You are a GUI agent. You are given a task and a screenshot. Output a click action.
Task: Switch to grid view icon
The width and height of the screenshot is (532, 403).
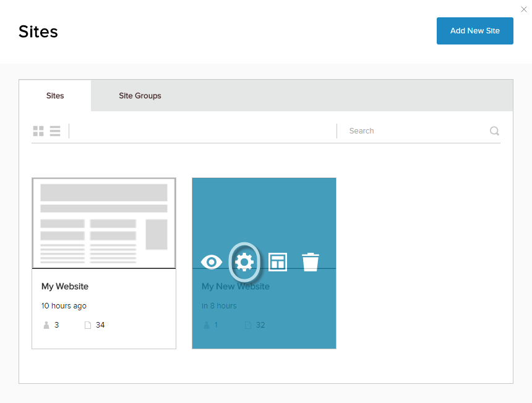pos(38,131)
